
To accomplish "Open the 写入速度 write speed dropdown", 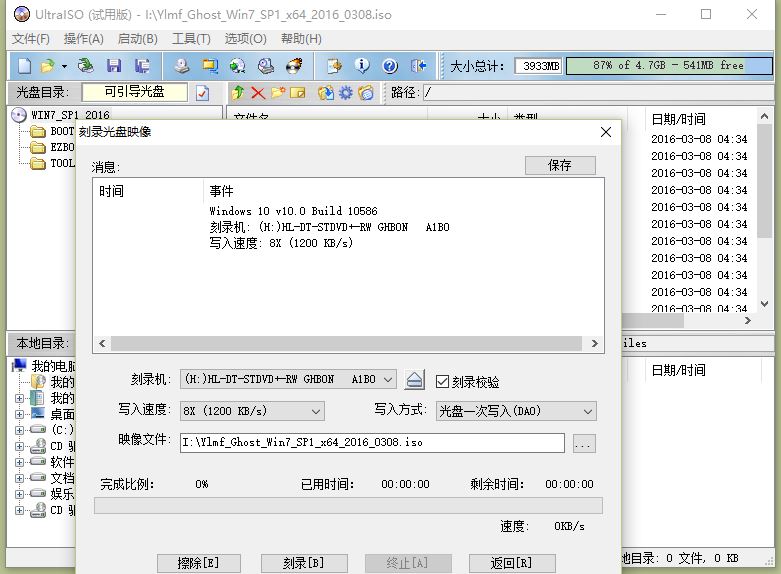I will tap(252, 411).
